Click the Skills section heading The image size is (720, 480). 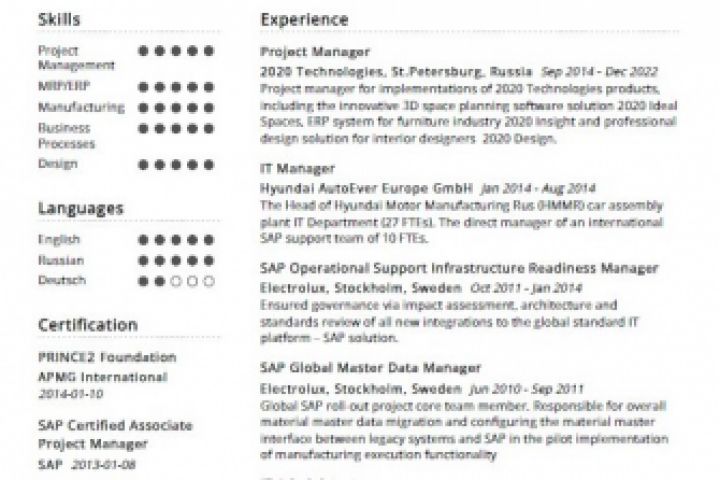point(60,19)
